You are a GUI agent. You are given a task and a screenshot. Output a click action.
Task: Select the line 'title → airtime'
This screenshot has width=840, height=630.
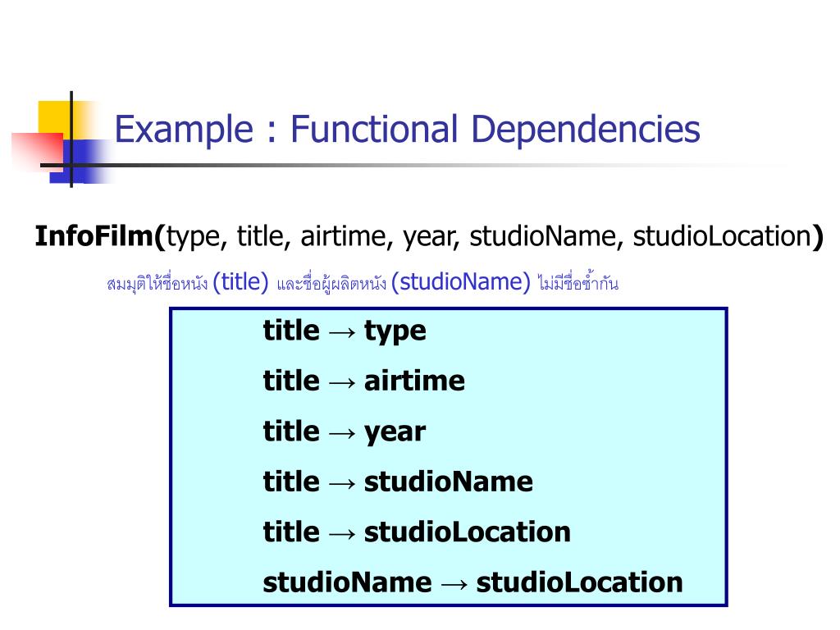coord(363,381)
